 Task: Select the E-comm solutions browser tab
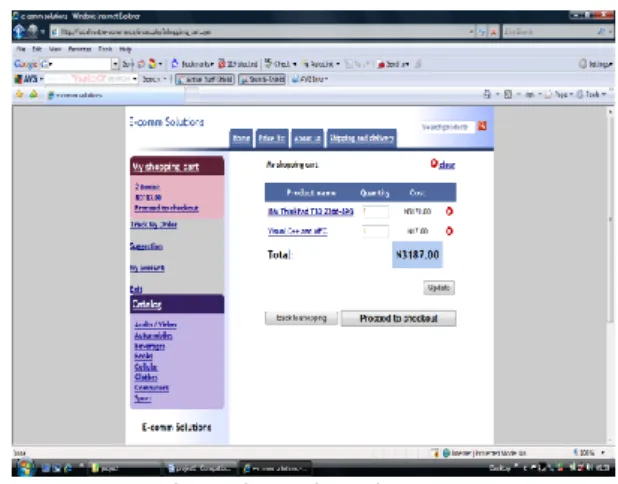coord(114,95)
